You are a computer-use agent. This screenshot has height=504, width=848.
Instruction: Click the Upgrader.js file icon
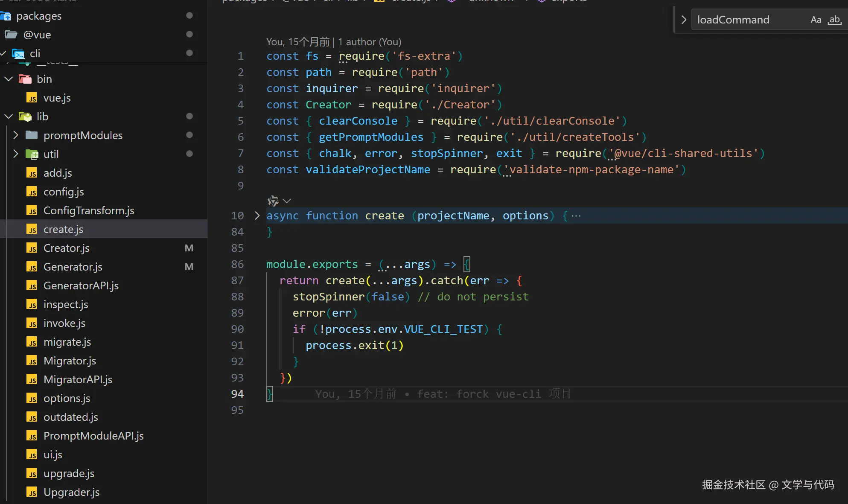tap(32, 492)
